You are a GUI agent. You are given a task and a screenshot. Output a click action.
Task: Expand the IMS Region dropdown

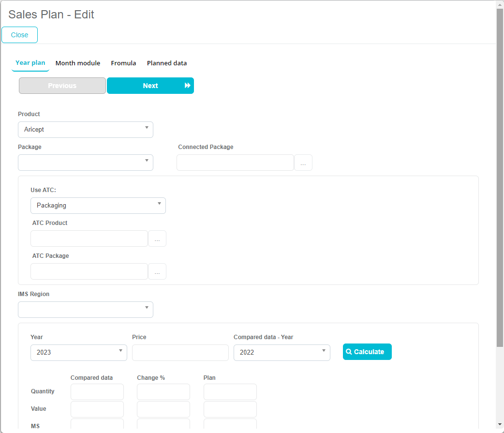click(86, 310)
